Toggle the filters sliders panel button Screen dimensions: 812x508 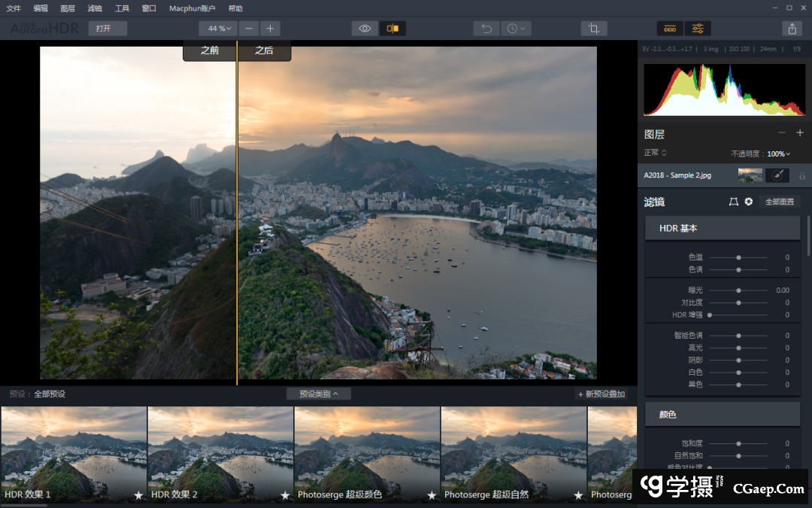698,29
